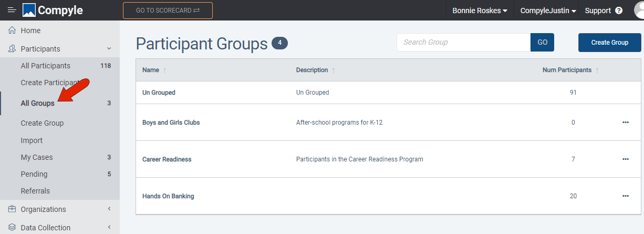
Task: Click the Support help question icon
Action: coord(619,11)
